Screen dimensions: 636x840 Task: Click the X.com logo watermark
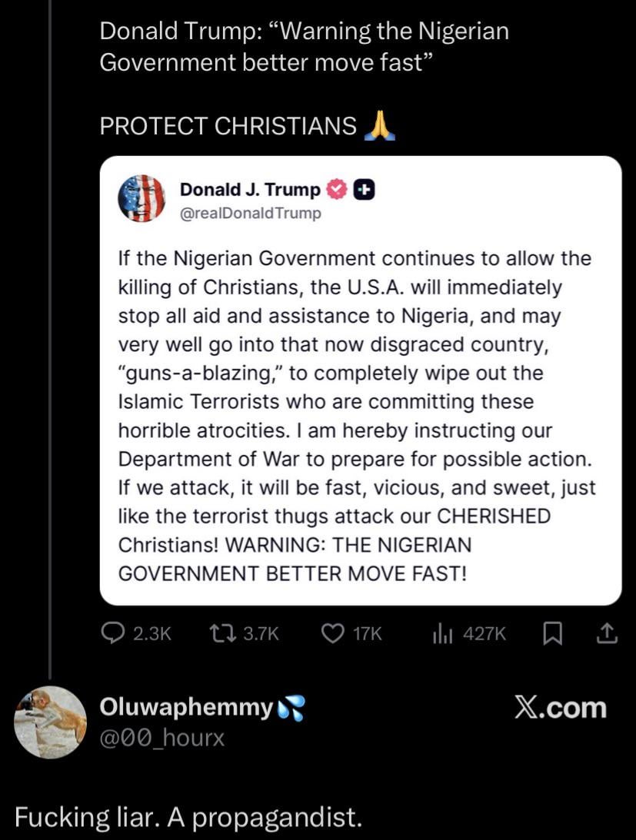(x=560, y=708)
